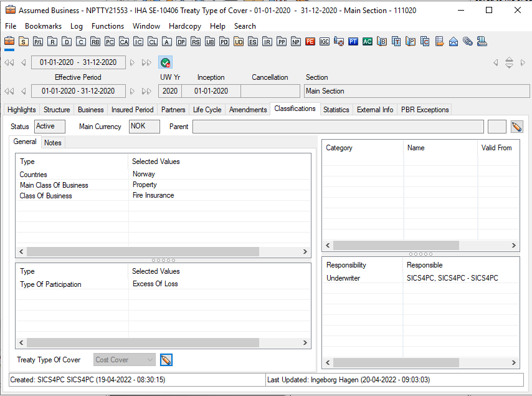
Task: Click the red PE toolbar icon
Action: 310,42
